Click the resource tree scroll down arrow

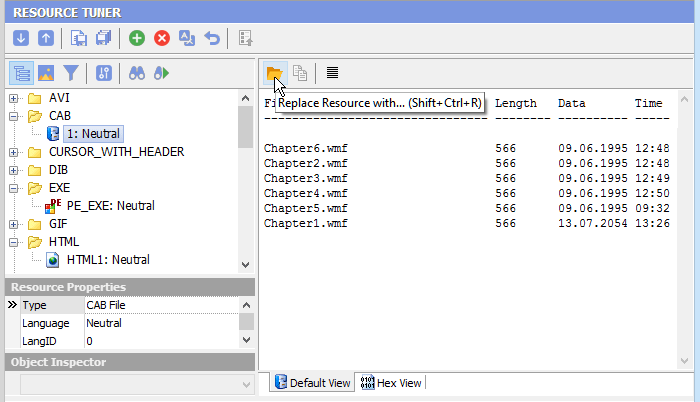point(246,264)
